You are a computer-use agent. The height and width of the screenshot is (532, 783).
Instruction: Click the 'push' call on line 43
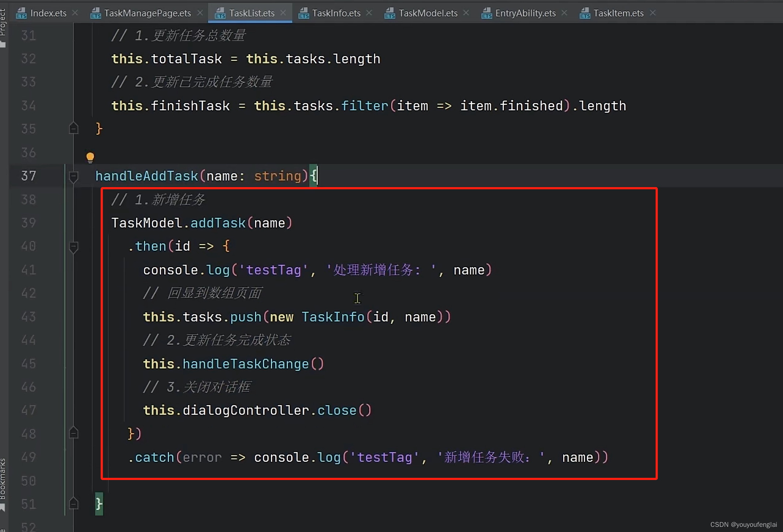click(246, 317)
